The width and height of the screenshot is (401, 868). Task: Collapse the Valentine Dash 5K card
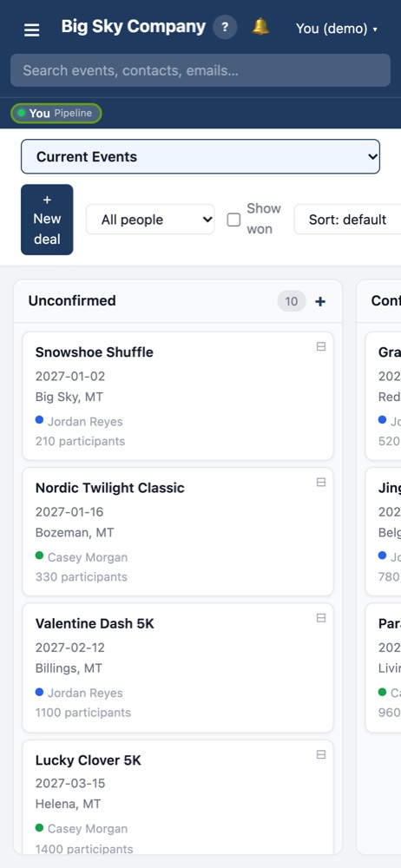(x=320, y=618)
